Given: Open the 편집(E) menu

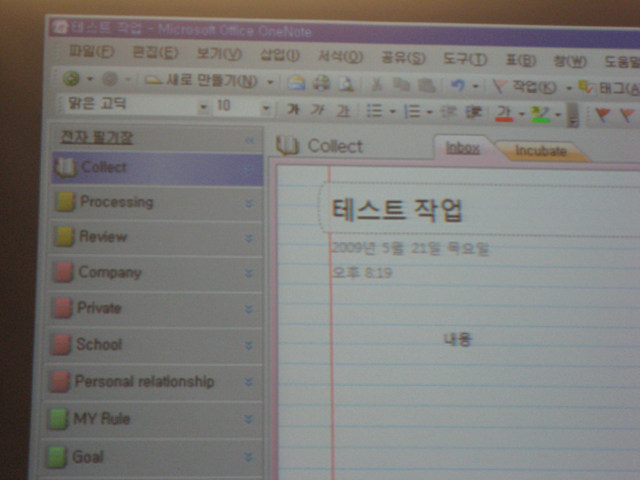Looking at the screenshot, I should pos(155,52).
